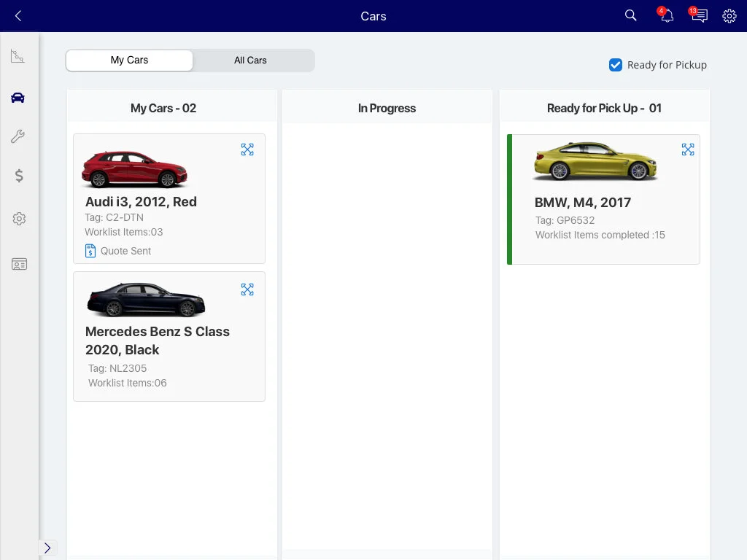This screenshot has height=560, width=747.
Task: Go back using the header arrow
Action: point(18,16)
